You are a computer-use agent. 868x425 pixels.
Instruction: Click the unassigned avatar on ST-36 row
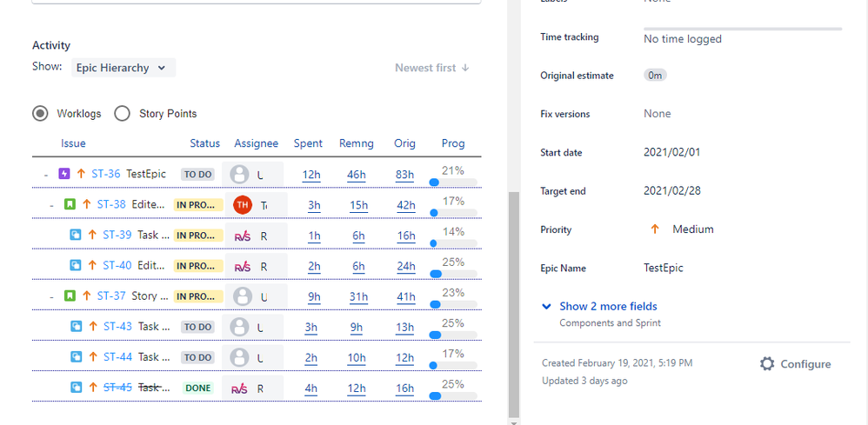[240, 175]
